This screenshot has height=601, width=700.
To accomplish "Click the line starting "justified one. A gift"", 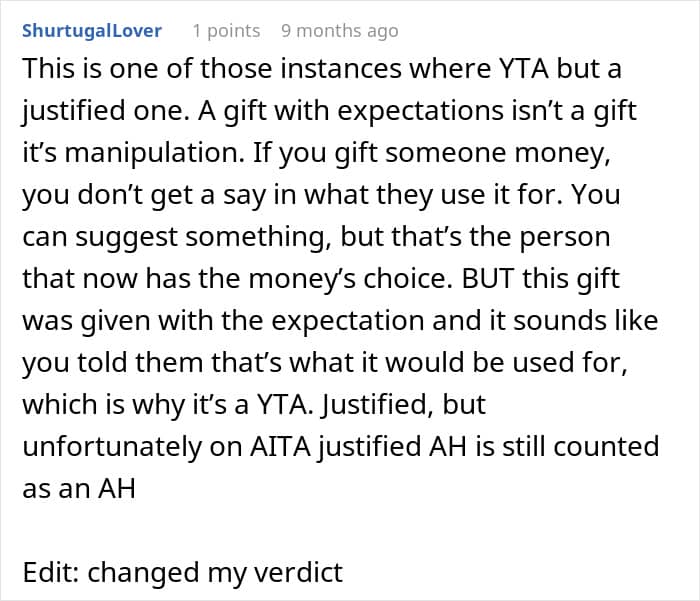I will click(329, 111).
